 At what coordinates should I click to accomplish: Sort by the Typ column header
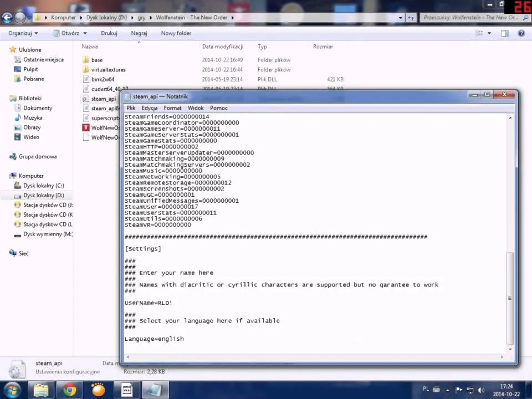coord(262,47)
